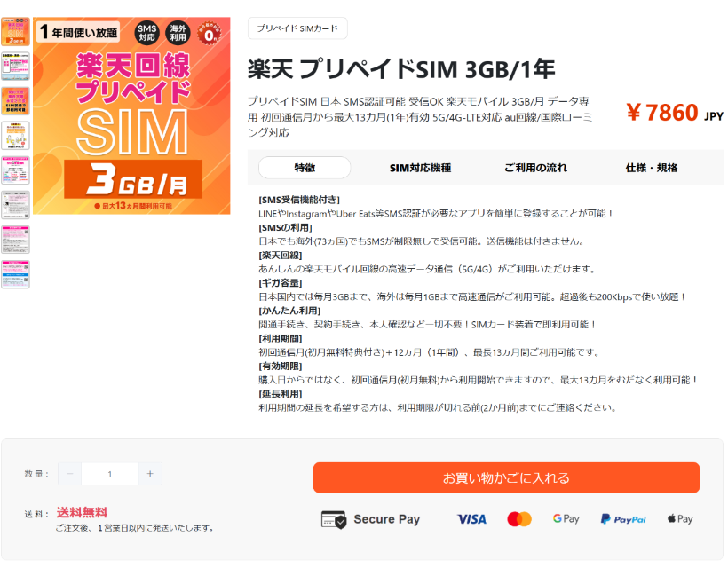Click the Secure Pay shield card icon
This screenshot has width=728, height=568.
tap(333, 520)
